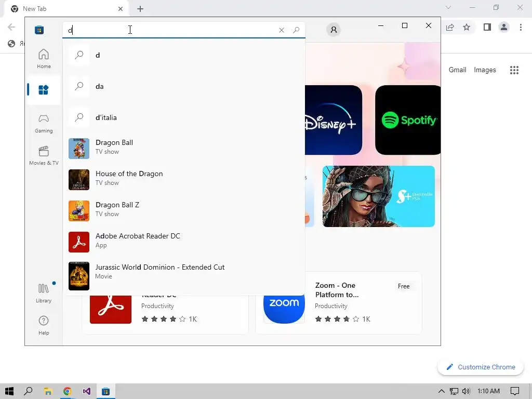
Task: Open the Home section in Store sidebar
Action: [x=44, y=59]
